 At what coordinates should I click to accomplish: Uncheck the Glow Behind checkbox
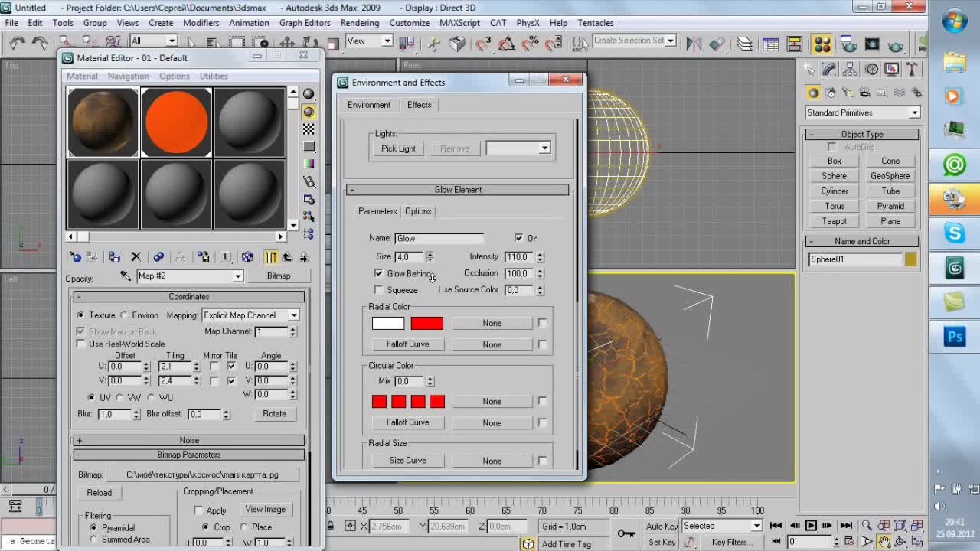(x=379, y=273)
